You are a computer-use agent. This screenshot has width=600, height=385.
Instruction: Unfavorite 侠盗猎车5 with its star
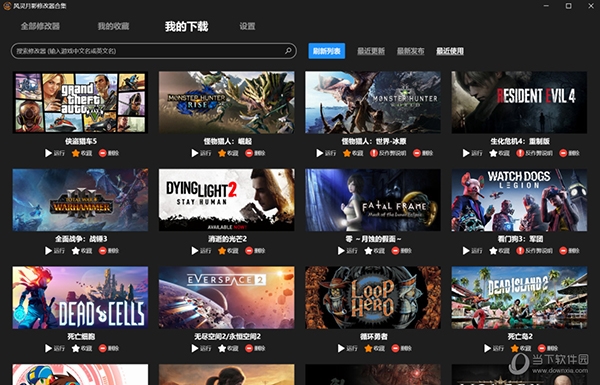tap(82, 153)
